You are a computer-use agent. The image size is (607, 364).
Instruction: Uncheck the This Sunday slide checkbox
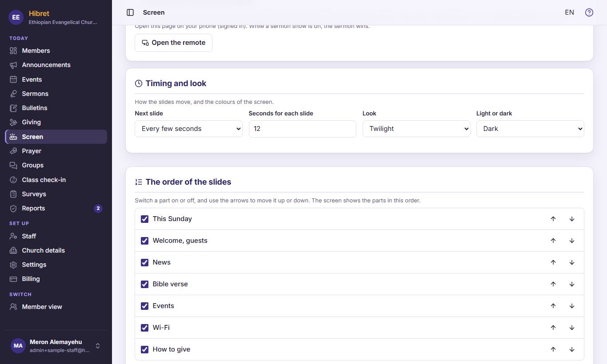[x=144, y=219]
